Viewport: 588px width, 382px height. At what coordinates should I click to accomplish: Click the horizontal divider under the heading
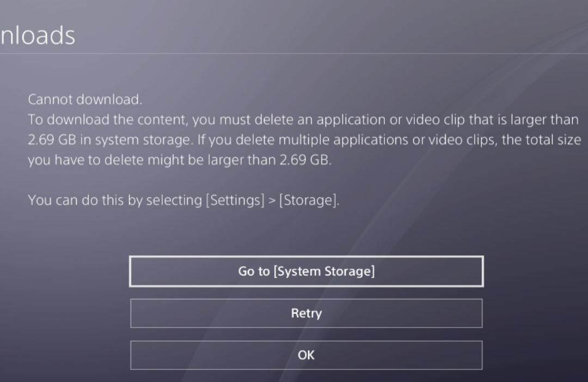(294, 53)
